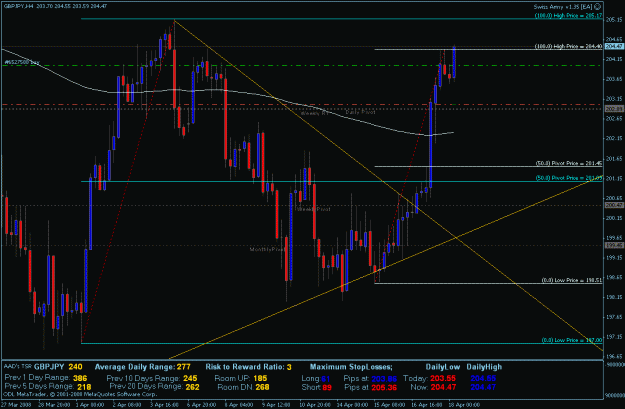The image size is (625, 409).
Task: Click the Room UP value 185
Action: 260,378
